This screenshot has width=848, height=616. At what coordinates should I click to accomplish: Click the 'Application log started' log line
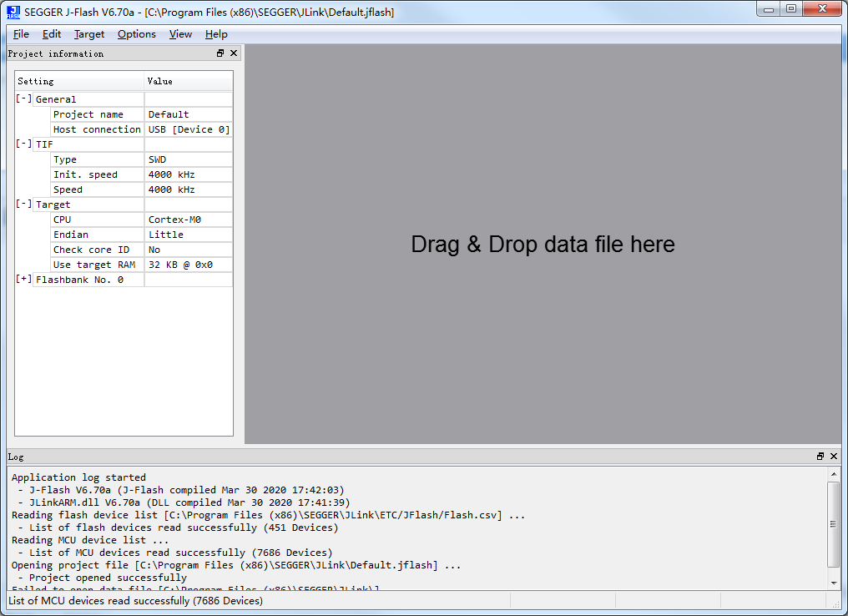79,477
